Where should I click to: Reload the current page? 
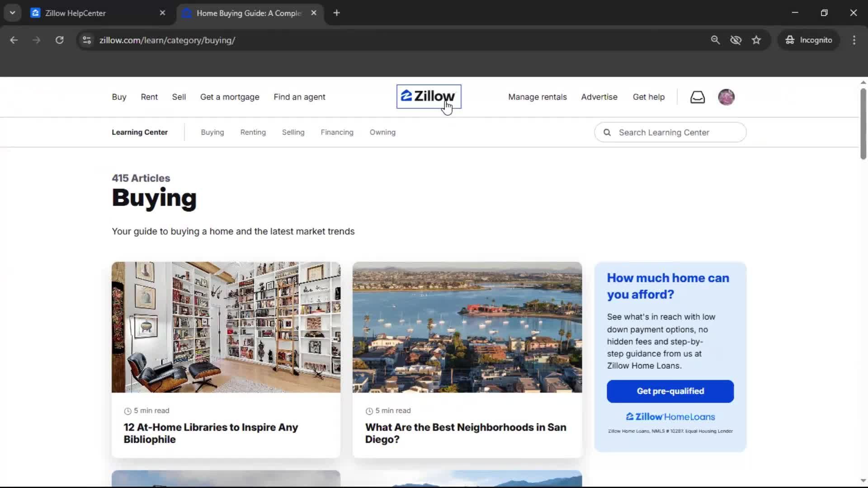click(59, 40)
